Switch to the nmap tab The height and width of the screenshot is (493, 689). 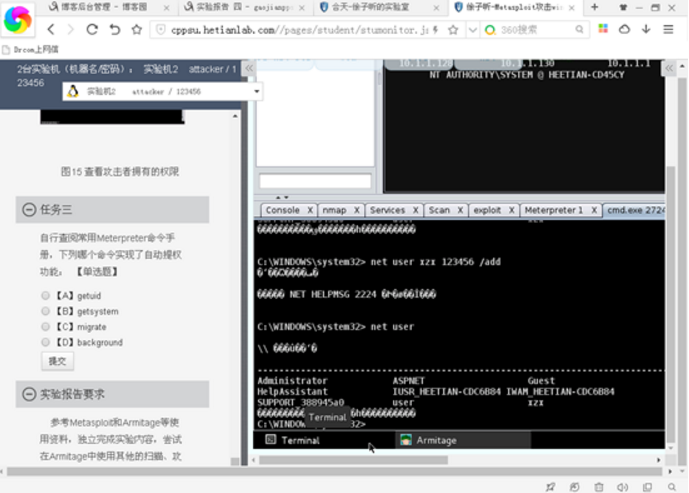[x=334, y=210]
